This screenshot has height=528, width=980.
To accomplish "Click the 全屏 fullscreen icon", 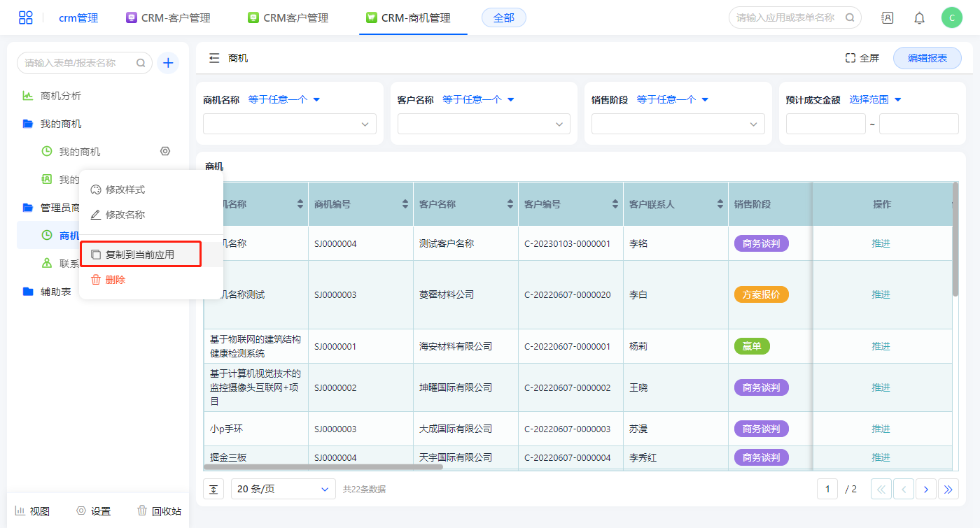I will point(850,58).
